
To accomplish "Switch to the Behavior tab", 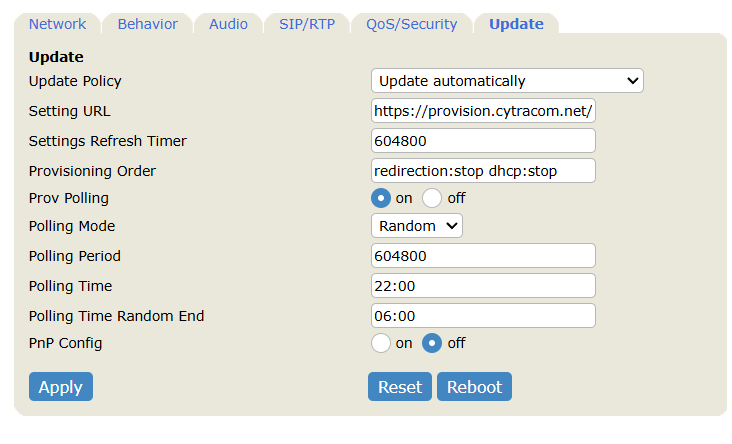I will [x=147, y=24].
